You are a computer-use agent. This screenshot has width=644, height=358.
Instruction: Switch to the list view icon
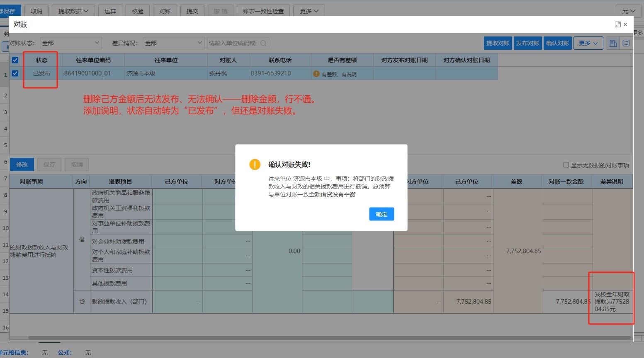tap(626, 43)
